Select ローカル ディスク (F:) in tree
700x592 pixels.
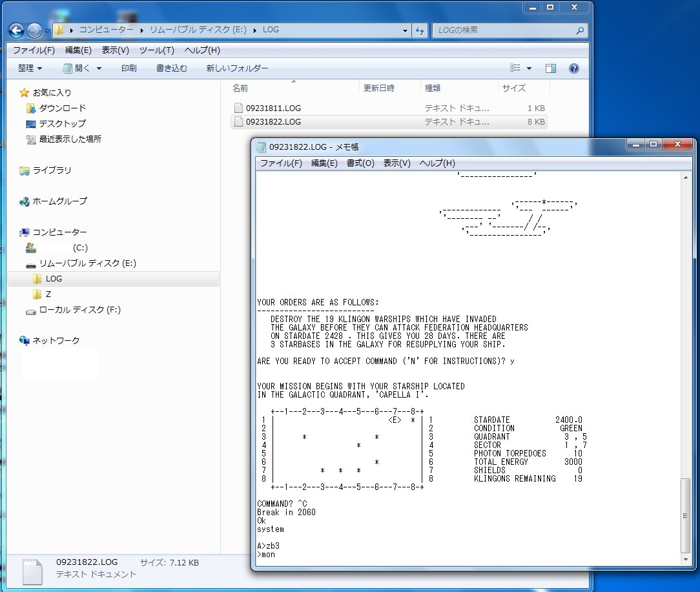click(x=79, y=310)
